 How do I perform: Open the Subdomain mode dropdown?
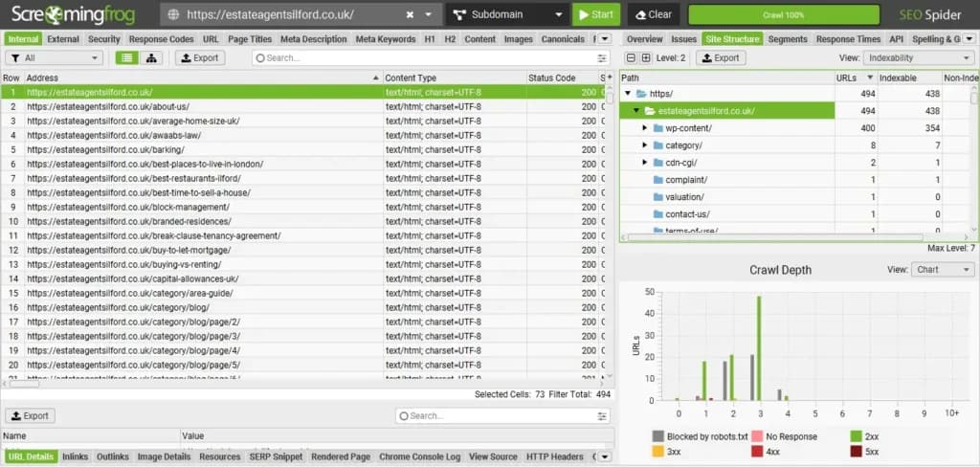pyautogui.click(x=506, y=15)
